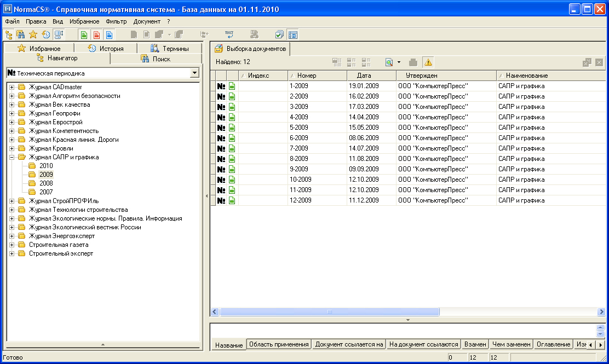The width and height of the screenshot is (609, 364).
Task: Select the row with number 12-2009
Action: tap(408, 200)
